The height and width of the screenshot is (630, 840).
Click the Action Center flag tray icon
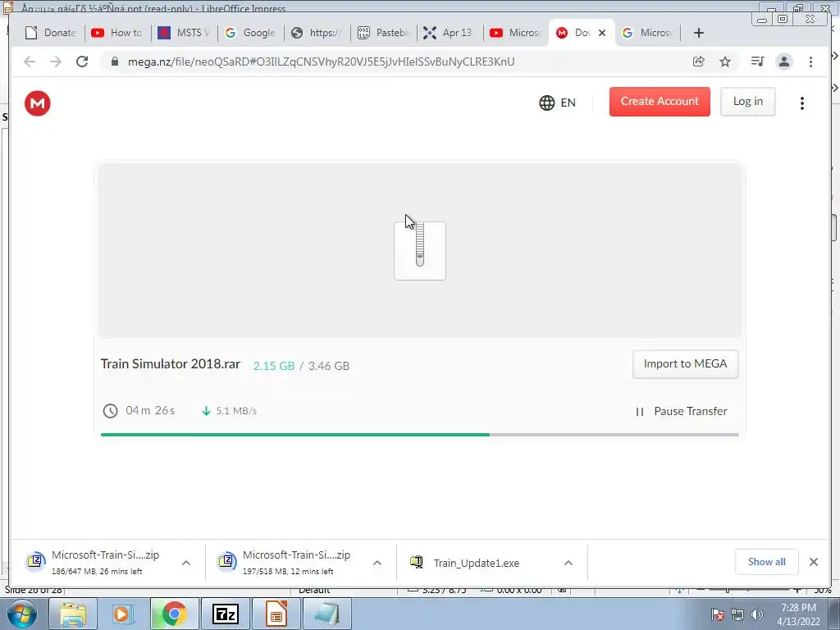coord(718,614)
